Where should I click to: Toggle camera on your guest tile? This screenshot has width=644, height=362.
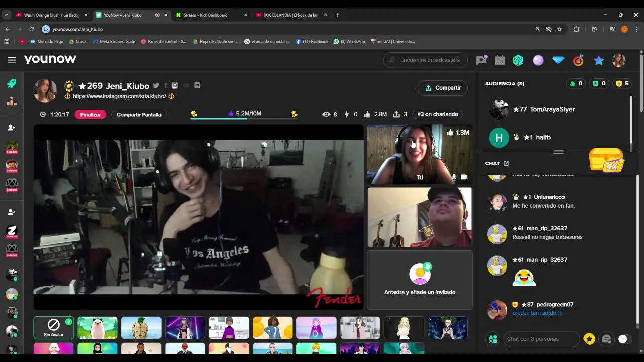point(464,177)
